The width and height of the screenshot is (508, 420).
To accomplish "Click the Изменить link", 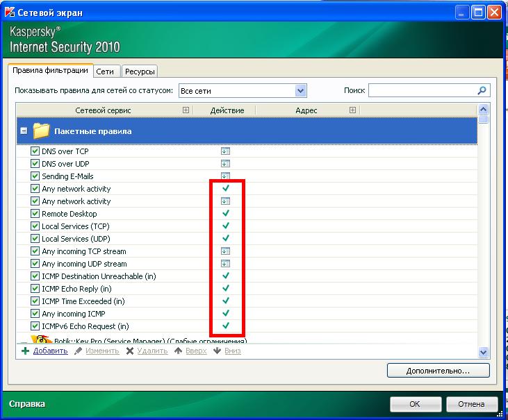I will pyautogui.click(x=102, y=351).
